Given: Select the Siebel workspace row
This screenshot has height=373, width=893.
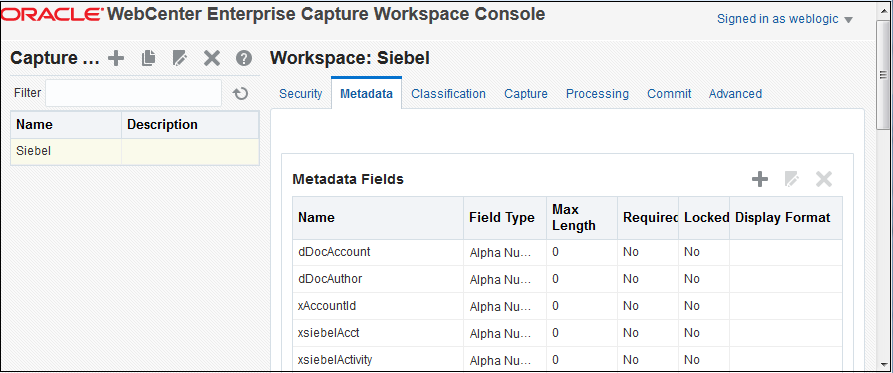Looking at the screenshot, I should (135, 152).
